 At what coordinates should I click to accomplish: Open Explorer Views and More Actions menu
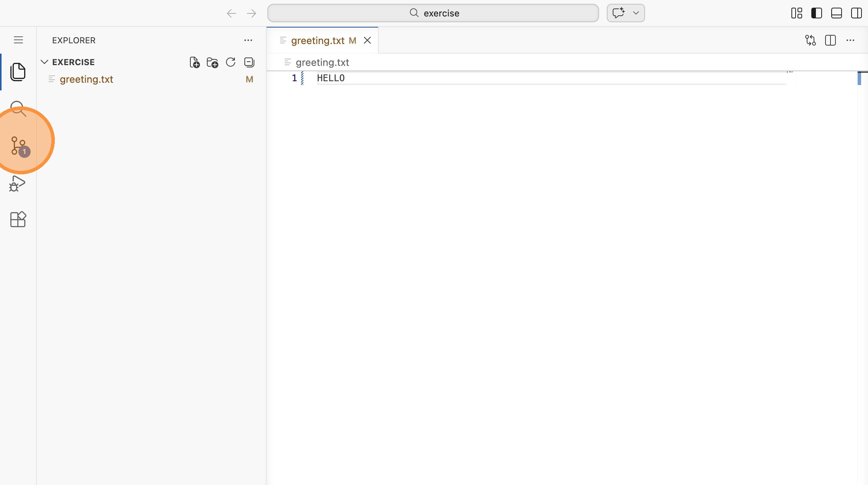pyautogui.click(x=248, y=40)
